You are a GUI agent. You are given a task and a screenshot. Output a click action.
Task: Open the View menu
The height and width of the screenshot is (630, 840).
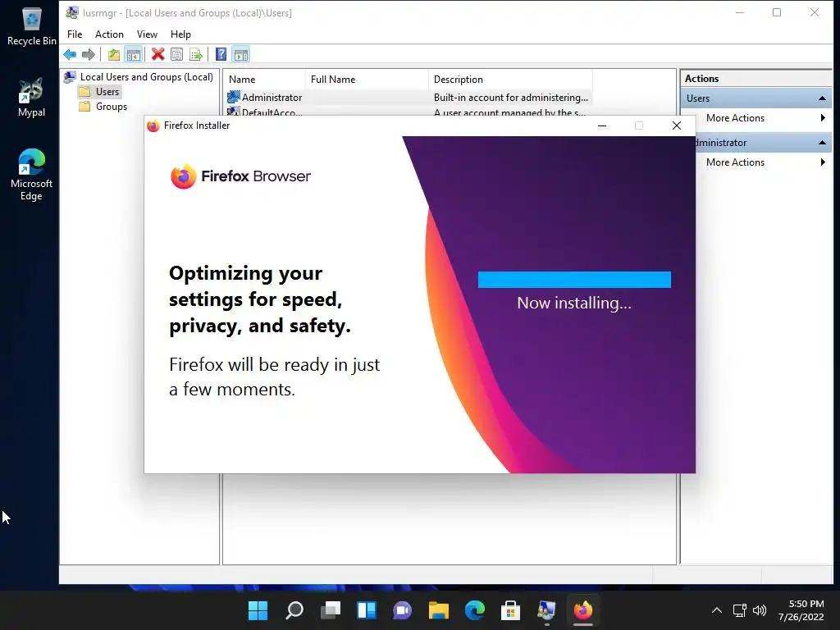(x=147, y=34)
